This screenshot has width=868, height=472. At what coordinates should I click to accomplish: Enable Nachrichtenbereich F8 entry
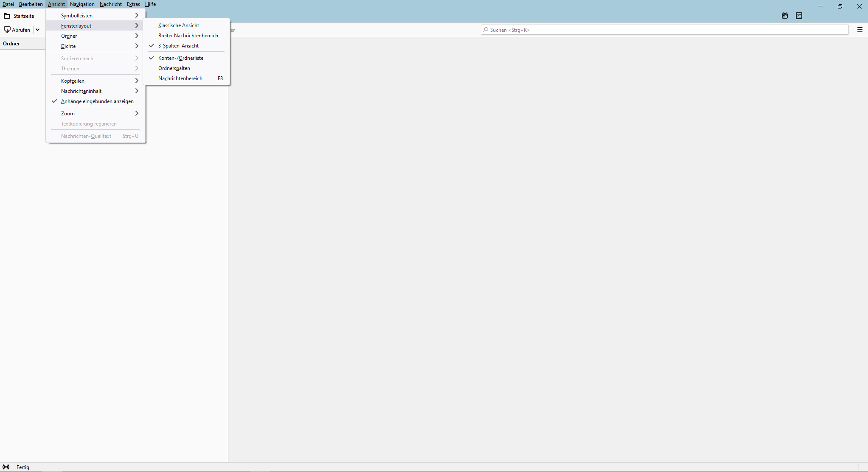(180, 78)
